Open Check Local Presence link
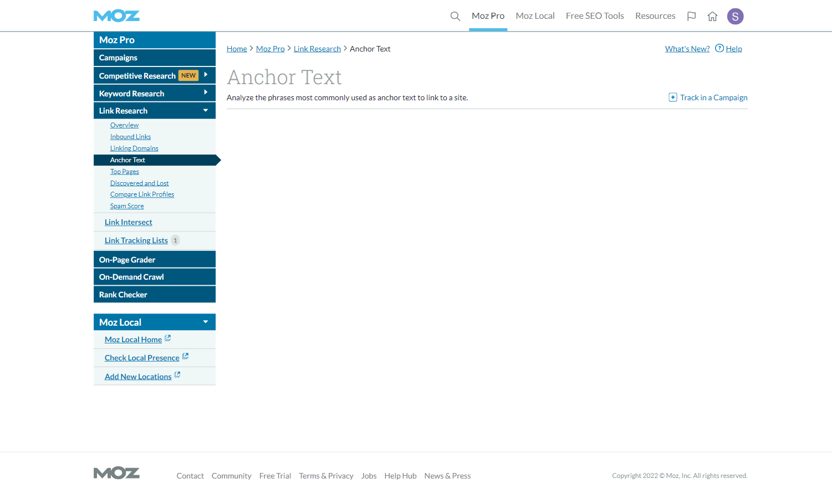Image resolution: width=832 pixels, height=504 pixels. pos(142,358)
